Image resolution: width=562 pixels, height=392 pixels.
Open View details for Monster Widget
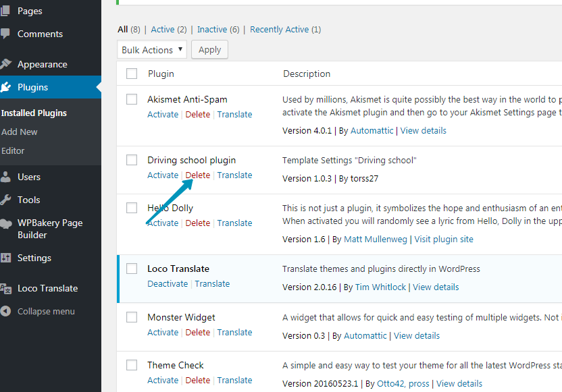(416, 335)
